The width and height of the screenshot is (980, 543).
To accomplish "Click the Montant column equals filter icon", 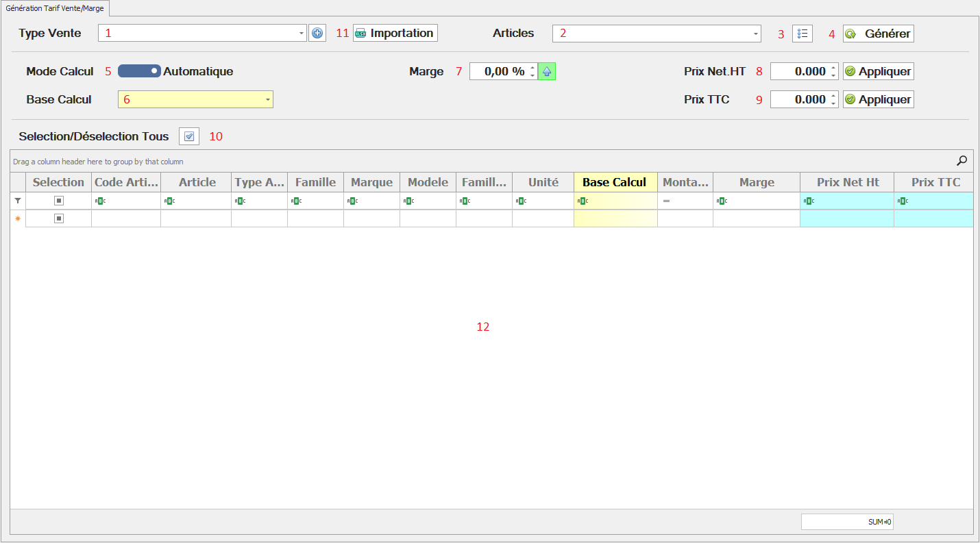I will 666,201.
